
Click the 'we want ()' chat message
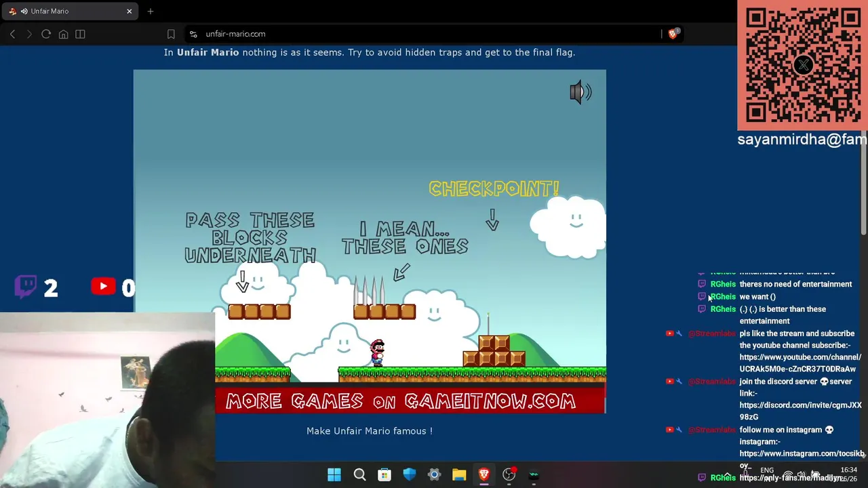757,296
